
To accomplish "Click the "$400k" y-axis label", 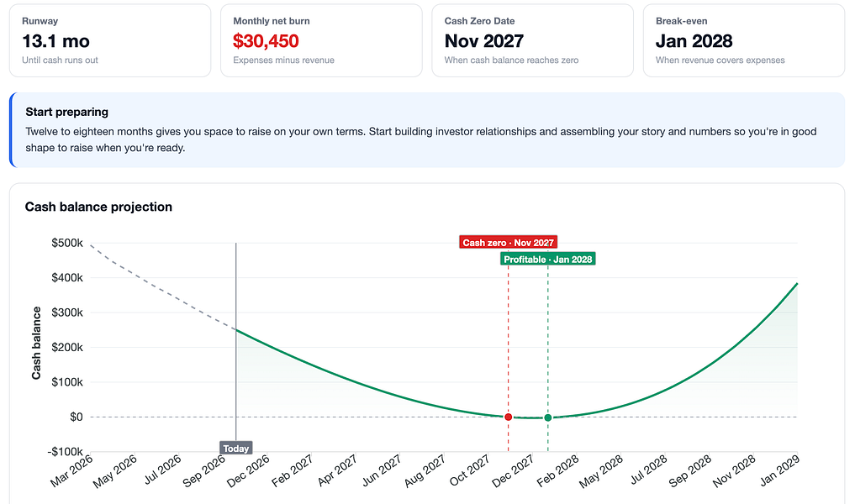I will tap(67, 278).
